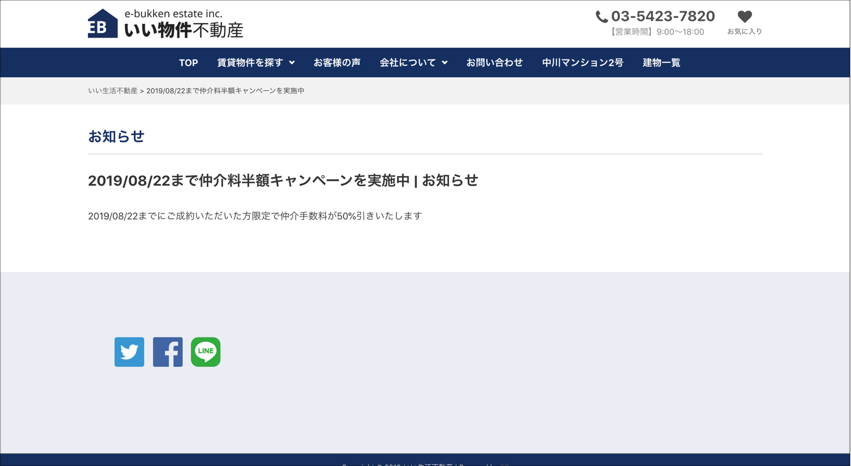The image size is (851, 466).
Task: Open the 建物一覧 building list
Action: 661,63
